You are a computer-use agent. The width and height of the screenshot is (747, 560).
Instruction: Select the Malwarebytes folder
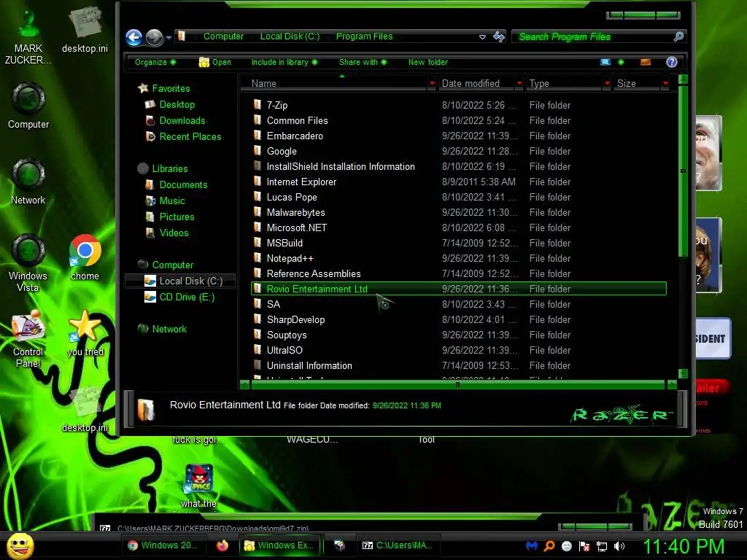click(x=458, y=213)
